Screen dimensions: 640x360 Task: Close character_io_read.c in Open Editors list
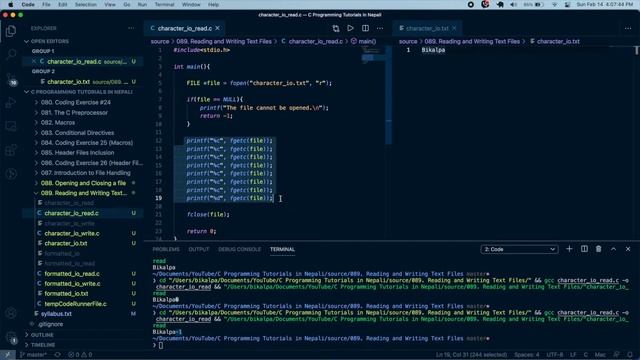pos(34,61)
